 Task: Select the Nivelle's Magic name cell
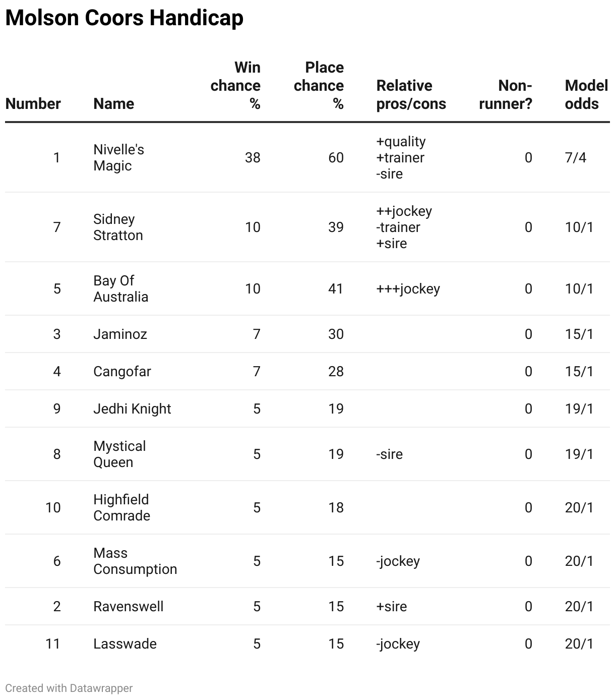click(118, 157)
